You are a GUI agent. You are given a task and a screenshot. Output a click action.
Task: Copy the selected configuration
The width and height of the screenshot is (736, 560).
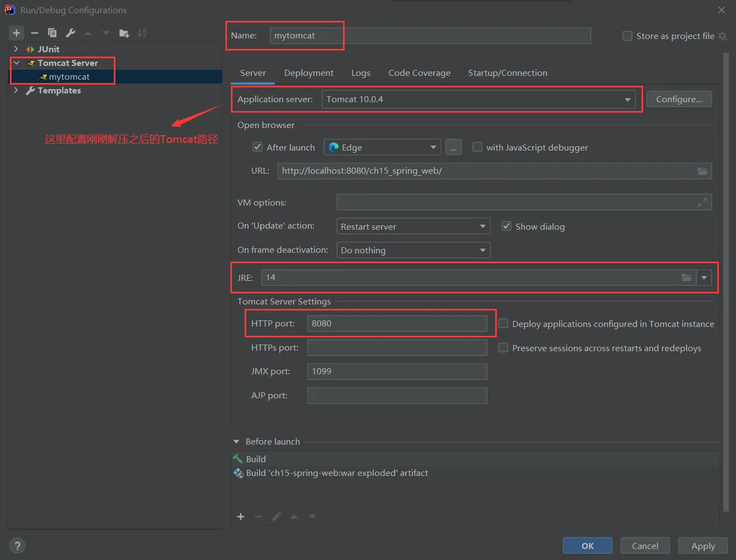[52, 33]
